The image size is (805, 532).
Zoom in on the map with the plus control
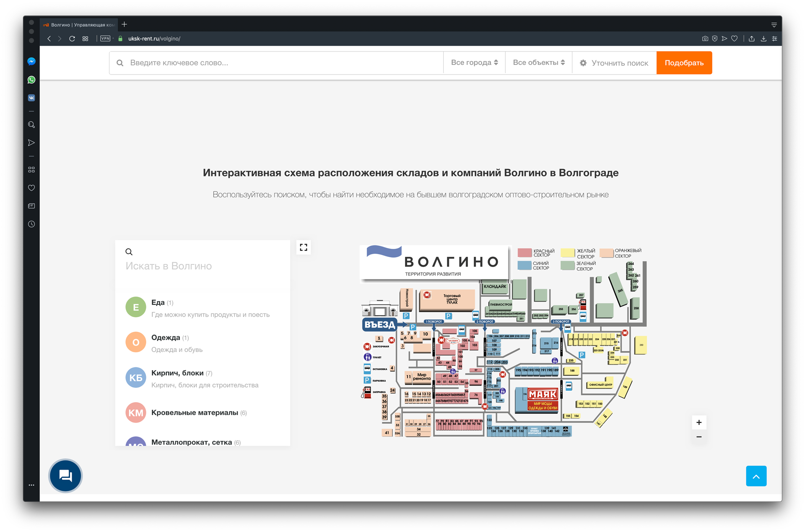[x=699, y=422]
